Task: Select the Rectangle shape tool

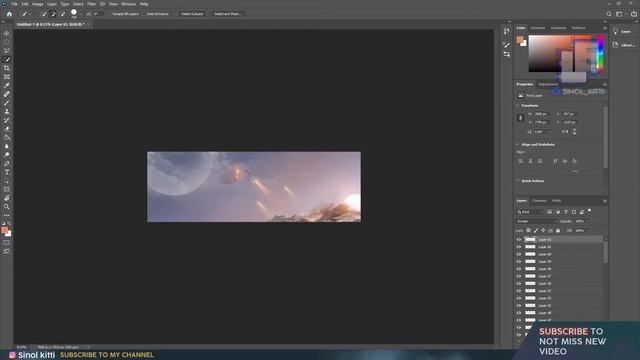Action: tap(7, 189)
